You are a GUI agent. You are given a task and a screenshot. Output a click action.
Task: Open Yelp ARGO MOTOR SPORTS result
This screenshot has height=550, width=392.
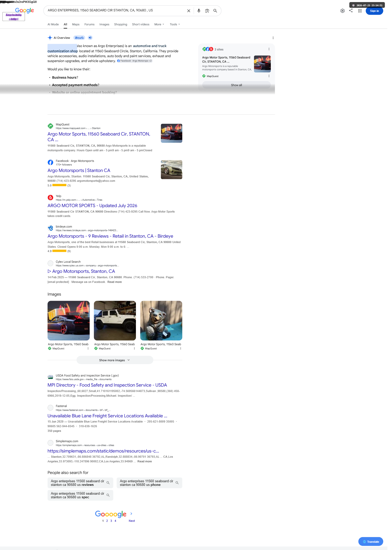pyautogui.click(x=92, y=206)
